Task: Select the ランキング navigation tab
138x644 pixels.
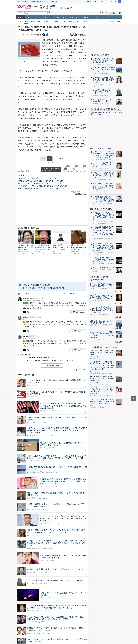Action: coord(86,17)
